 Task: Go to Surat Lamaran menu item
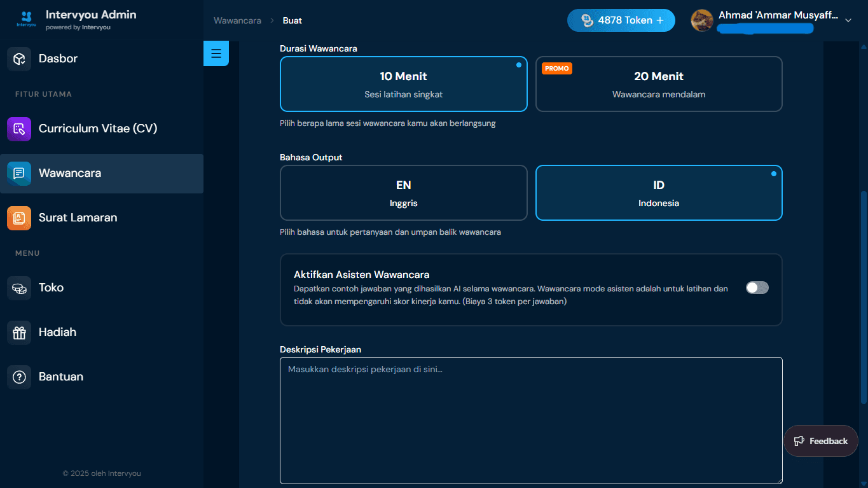click(x=102, y=218)
